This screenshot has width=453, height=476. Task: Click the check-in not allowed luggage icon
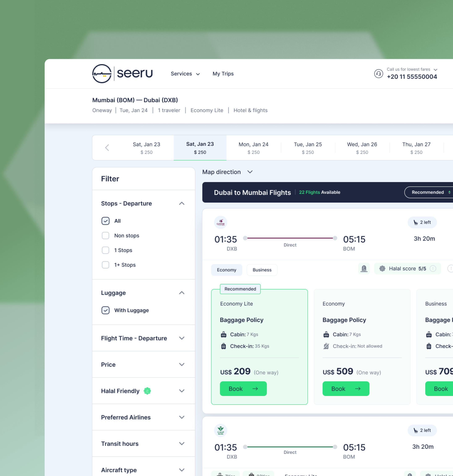(x=326, y=346)
